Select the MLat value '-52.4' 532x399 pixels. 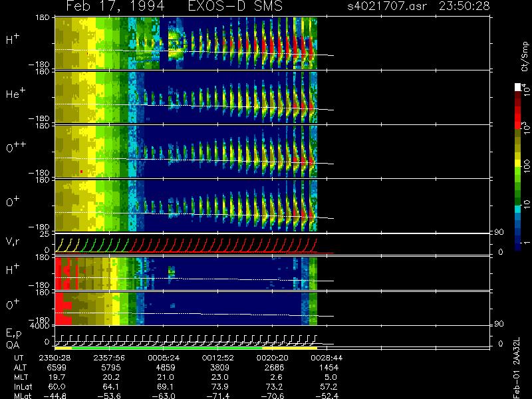click(x=327, y=396)
